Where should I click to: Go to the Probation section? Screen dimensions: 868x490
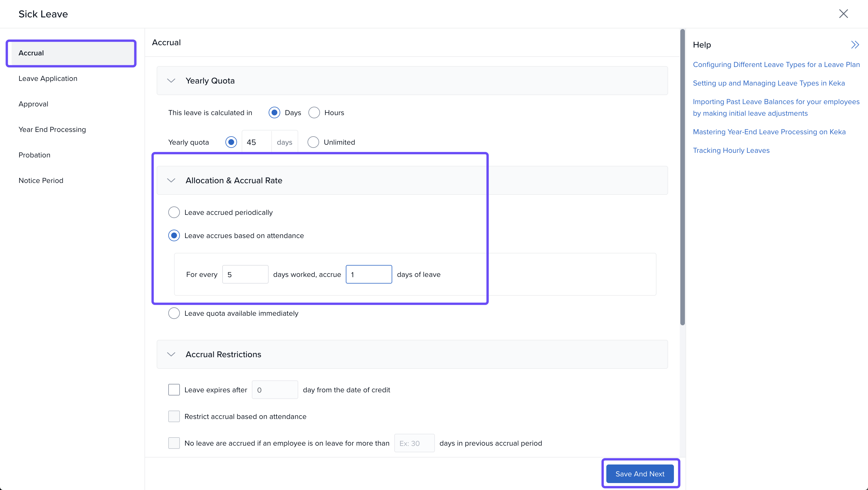click(x=34, y=155)
